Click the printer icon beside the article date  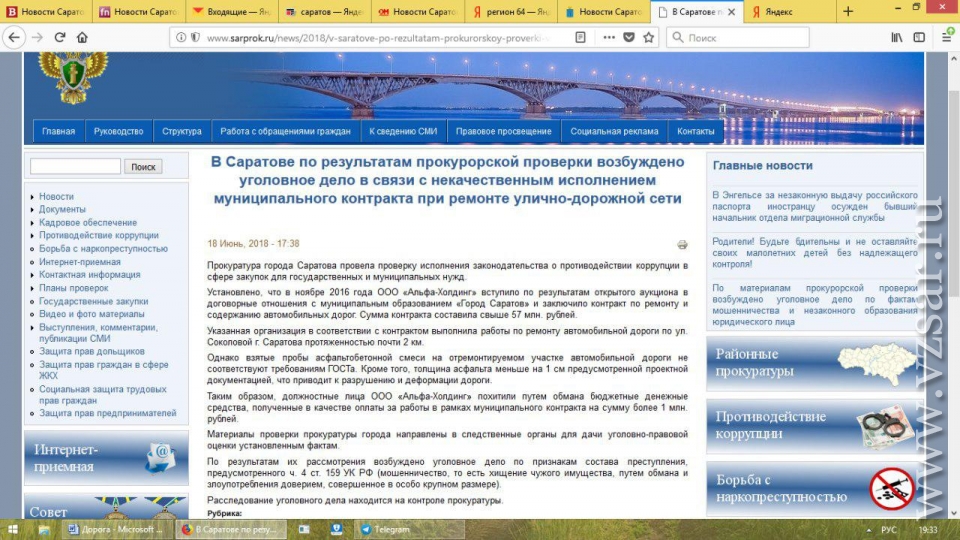coord(683,244)
